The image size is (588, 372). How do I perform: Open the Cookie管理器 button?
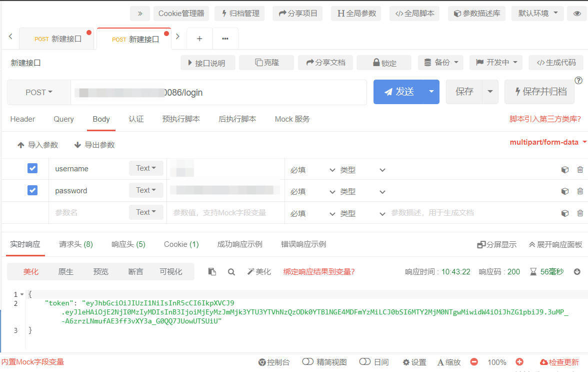pyautogui.click(x=181, y=14)
